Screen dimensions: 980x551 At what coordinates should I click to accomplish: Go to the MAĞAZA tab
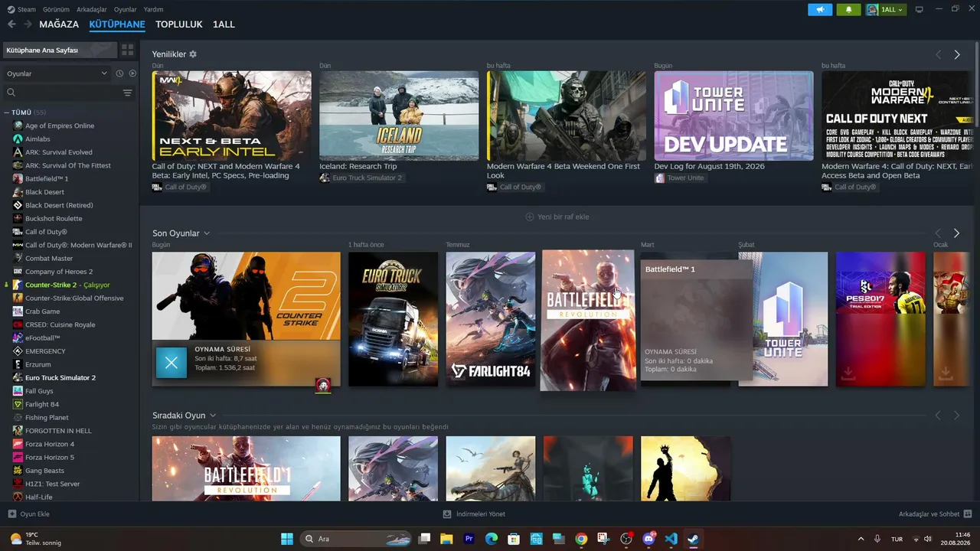coord(59,24)
